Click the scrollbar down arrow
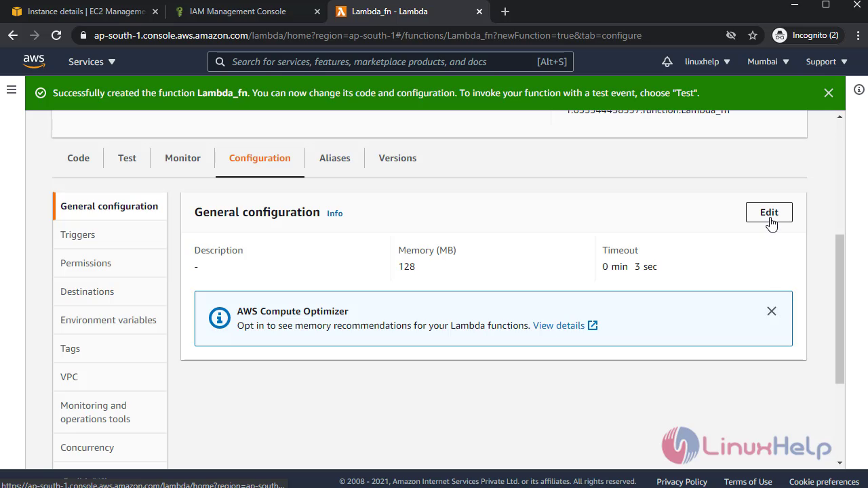Viewport: 868px width, 488px height. [840, 463]
